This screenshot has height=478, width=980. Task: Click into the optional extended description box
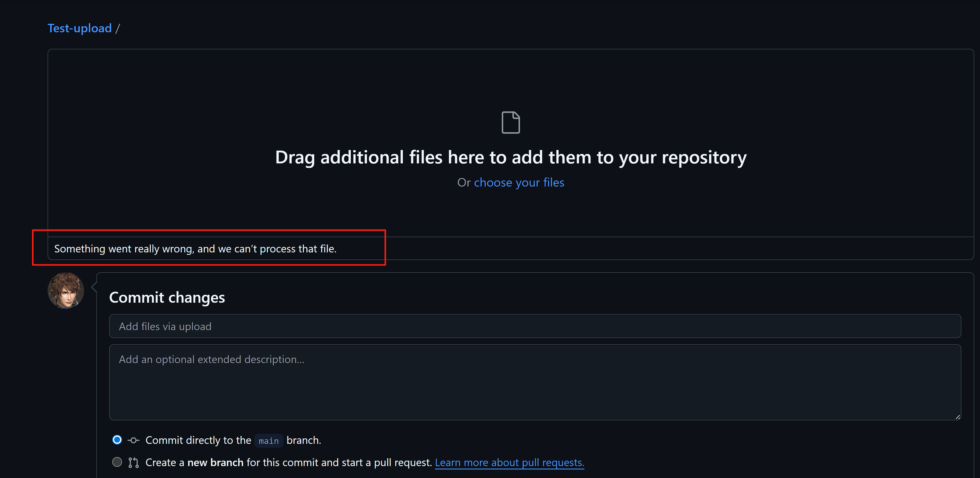pyautogui.click(x=535, y=382)
